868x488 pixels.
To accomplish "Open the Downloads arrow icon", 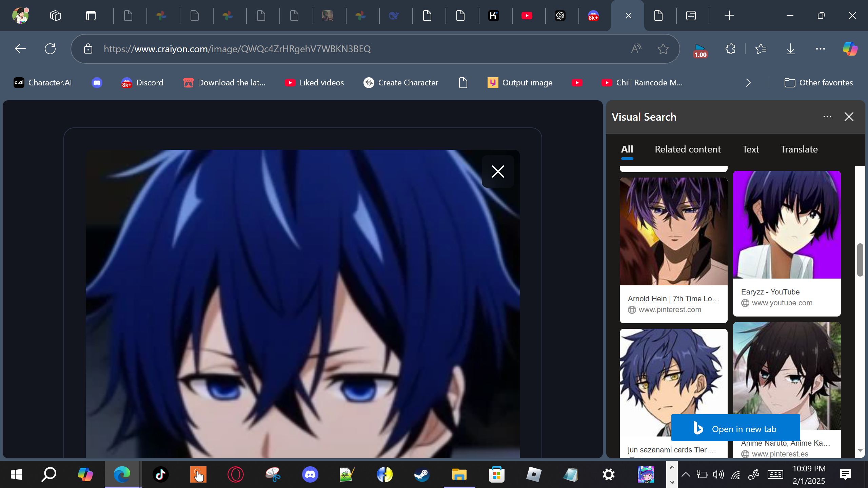I will (x=790, y=49).
